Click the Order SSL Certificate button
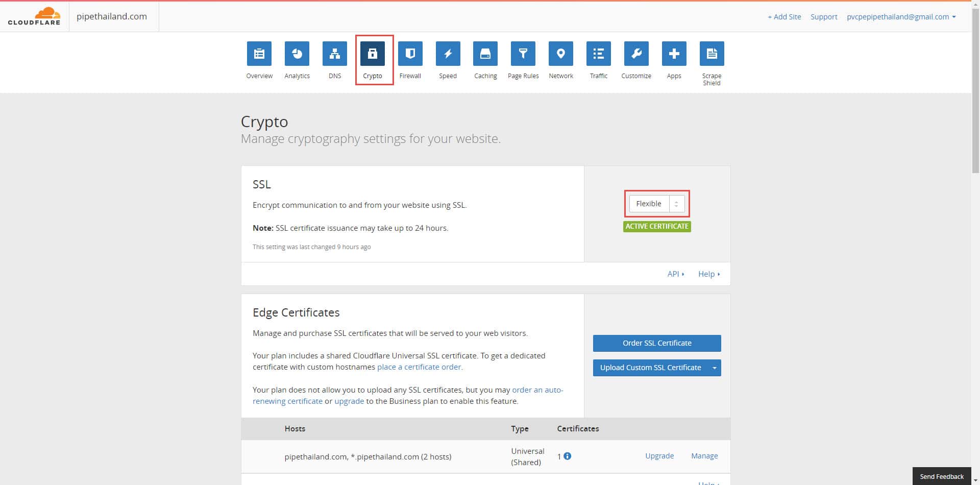This screenshot has width=980, height=485. (x=657, y=343)
